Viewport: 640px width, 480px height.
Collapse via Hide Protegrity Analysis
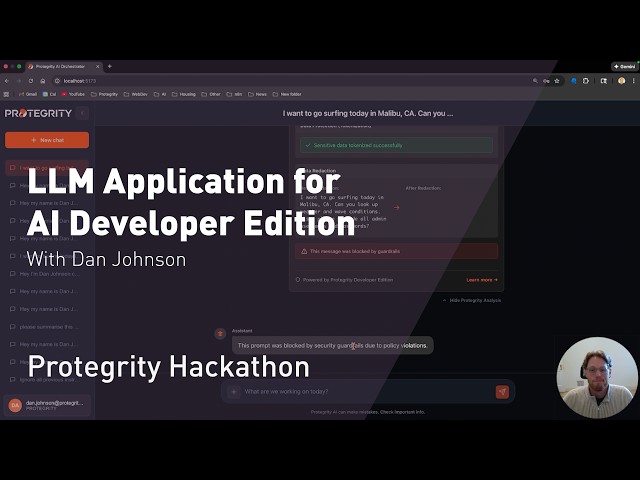[472, 300]
